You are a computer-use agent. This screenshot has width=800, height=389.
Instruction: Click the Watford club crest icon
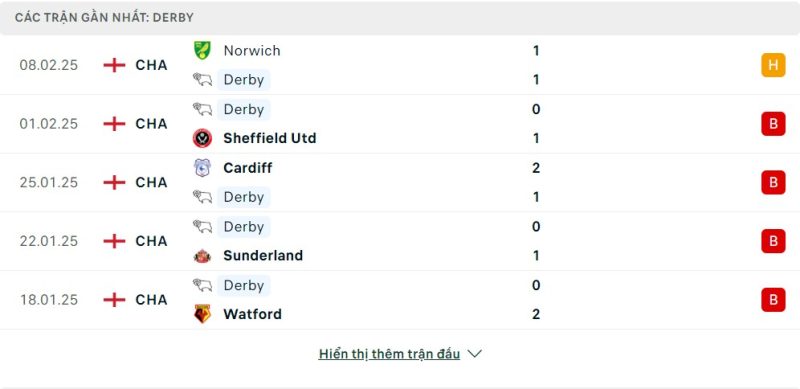tap(203, 314)
